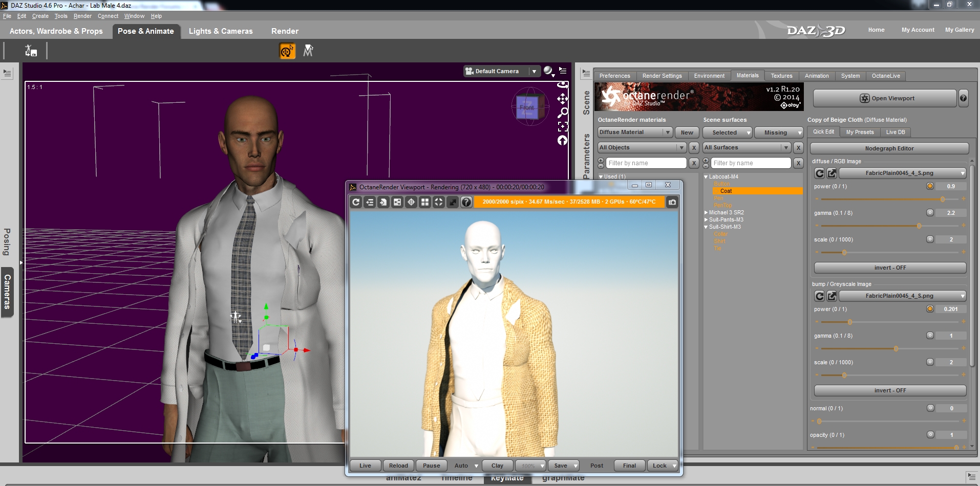This screenshot has width=980, height=486.
Task: Open the Nodegraph Editor
Action: [889, 148]
